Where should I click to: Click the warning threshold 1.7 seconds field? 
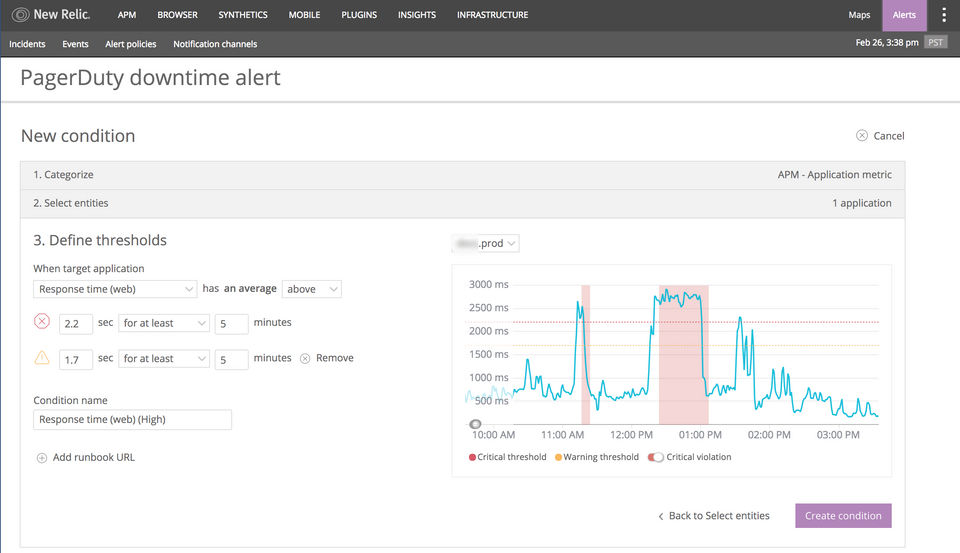point(75,359)
